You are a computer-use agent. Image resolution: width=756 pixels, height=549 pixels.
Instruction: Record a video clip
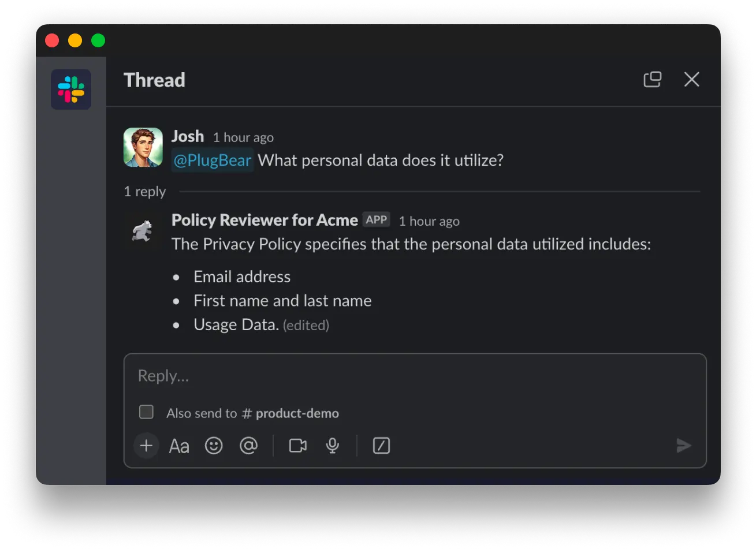click(x=298, y=446)
